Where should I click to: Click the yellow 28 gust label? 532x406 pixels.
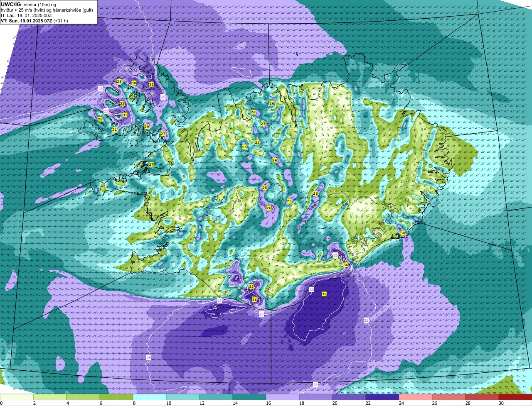click(x=119, y=81)
